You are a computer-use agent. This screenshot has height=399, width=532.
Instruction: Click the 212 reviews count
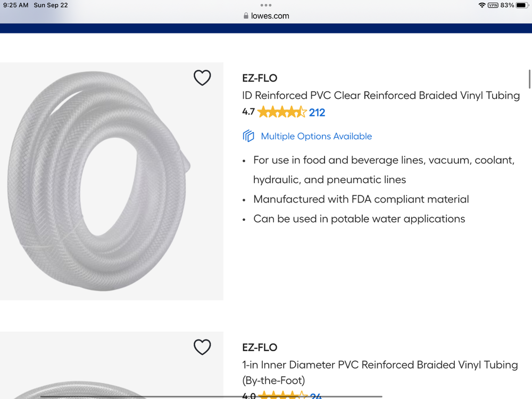tap(317, 112)
